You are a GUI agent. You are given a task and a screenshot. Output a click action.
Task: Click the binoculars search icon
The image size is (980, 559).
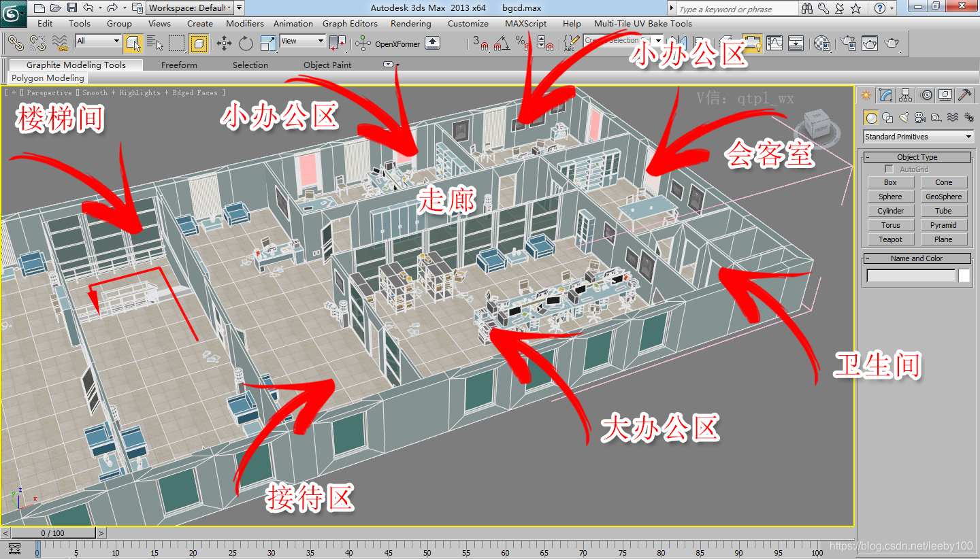[807, 8]
